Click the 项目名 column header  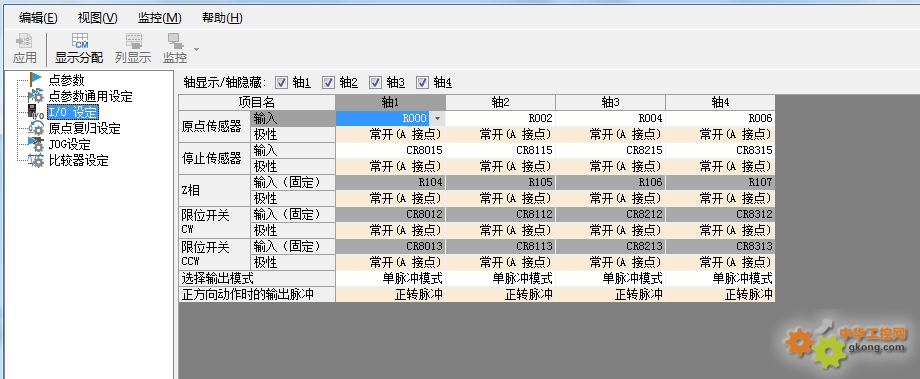click(257, 103)
